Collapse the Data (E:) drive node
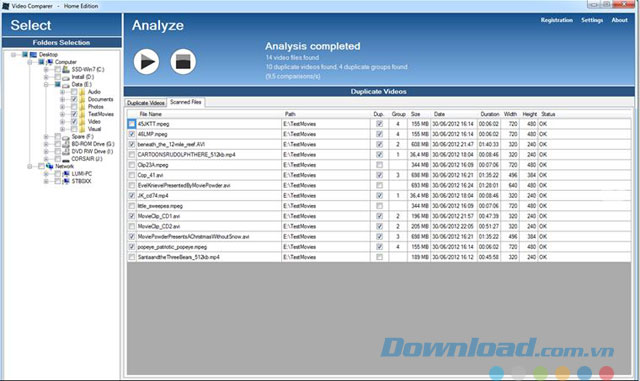The image size is (640, 381). pos(46,85)
